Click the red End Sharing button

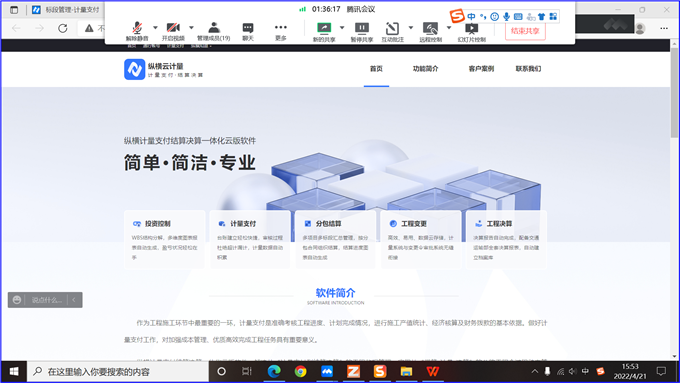tap(525, 31)
